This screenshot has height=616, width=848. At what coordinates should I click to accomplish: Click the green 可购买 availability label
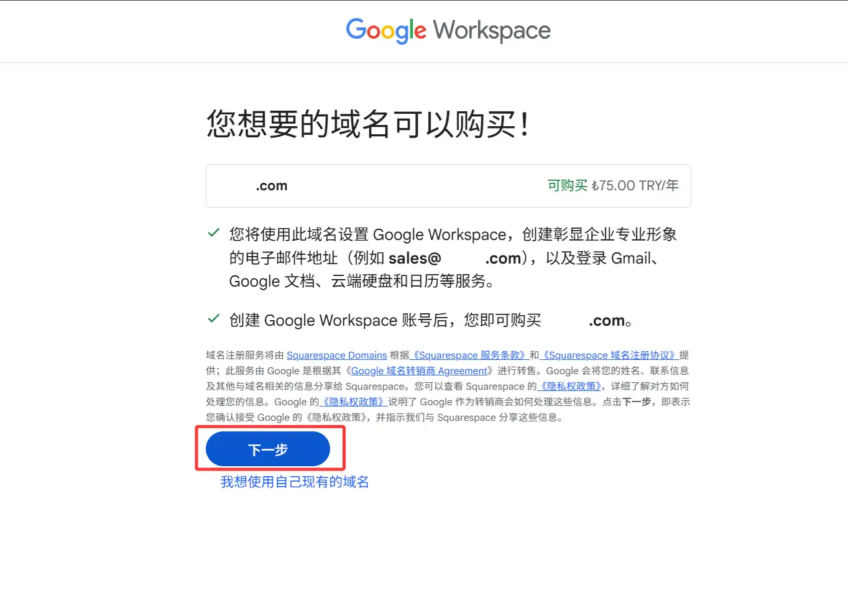click(x=568, y=185)
